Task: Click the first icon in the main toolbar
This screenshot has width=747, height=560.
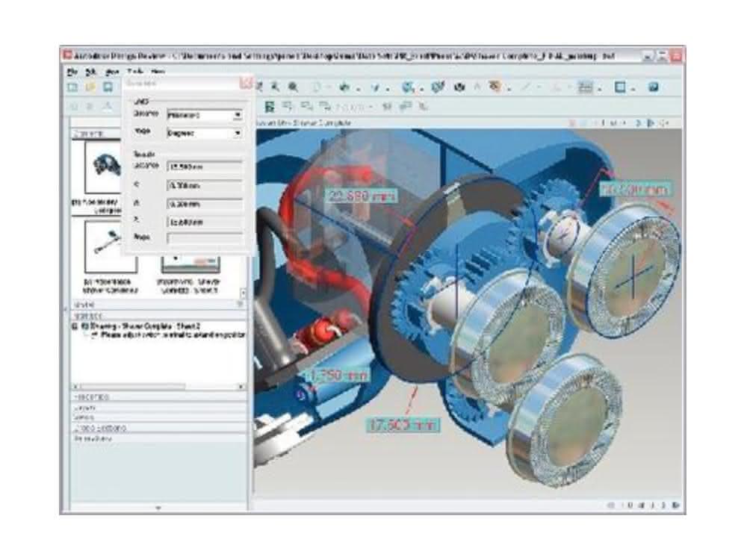Action: point(72,87)
